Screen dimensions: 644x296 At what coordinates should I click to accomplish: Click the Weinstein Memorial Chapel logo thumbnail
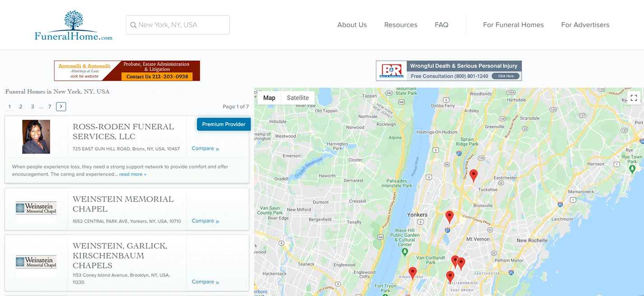(36, 208)
